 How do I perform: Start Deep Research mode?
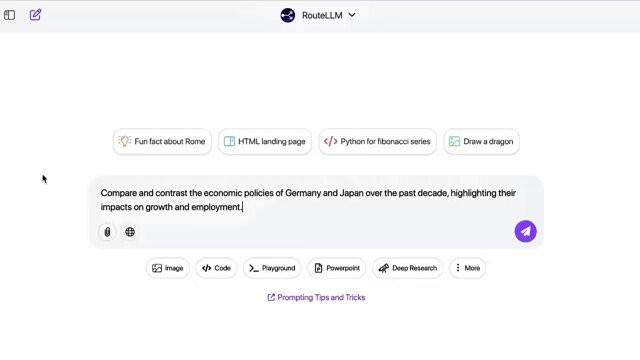click(407, 268)
